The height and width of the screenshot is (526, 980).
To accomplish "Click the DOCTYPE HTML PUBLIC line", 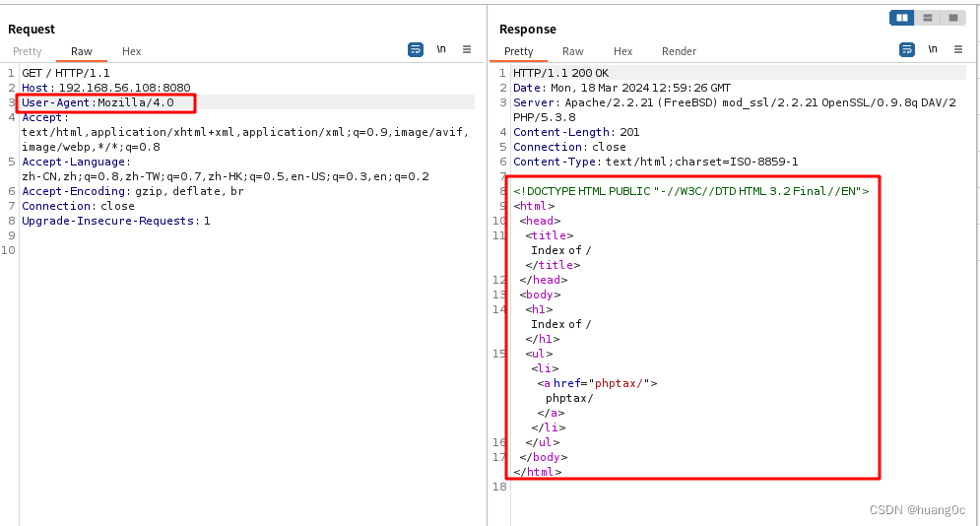I will tap(690, 191).
